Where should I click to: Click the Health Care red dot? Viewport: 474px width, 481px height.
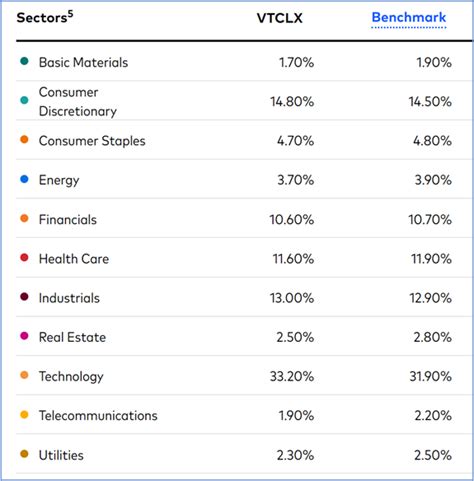point(24,257)
